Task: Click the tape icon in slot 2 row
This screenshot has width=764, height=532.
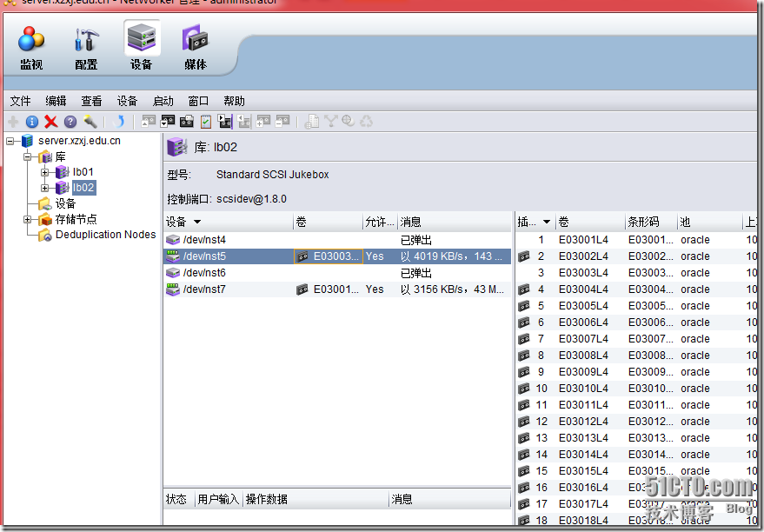Action: (x=524, y=256)
